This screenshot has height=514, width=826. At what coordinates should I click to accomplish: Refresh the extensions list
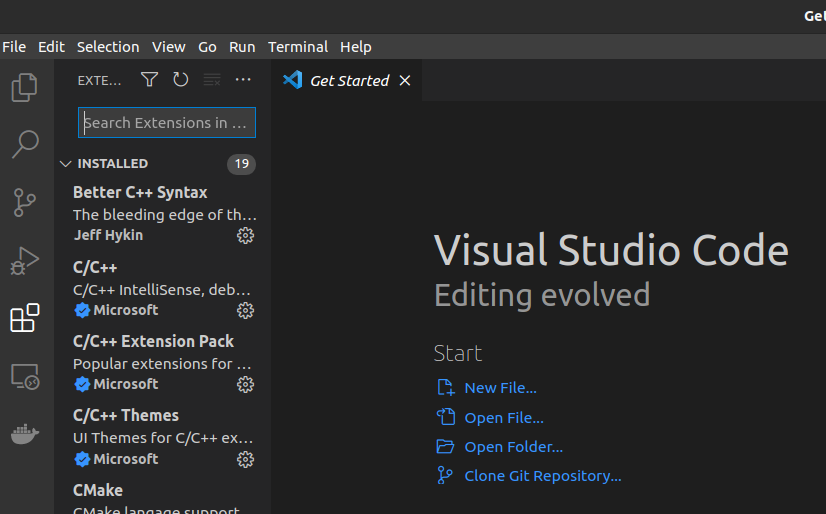181,80
